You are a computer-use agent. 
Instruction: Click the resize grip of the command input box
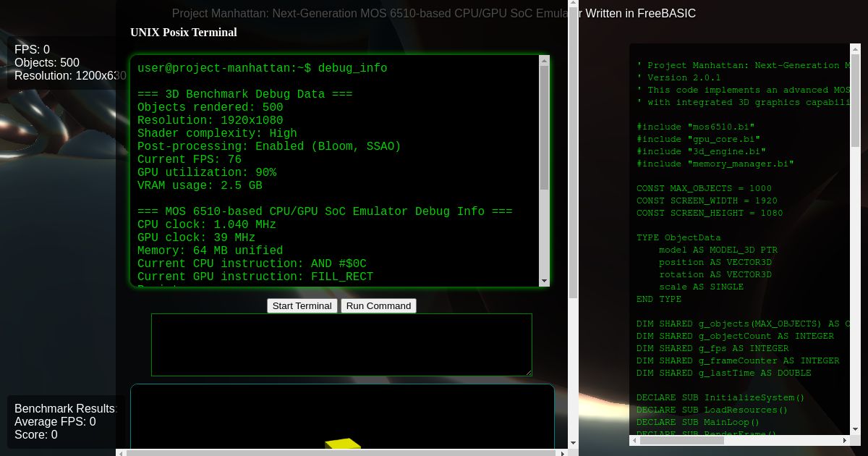[x=529, y=373]
